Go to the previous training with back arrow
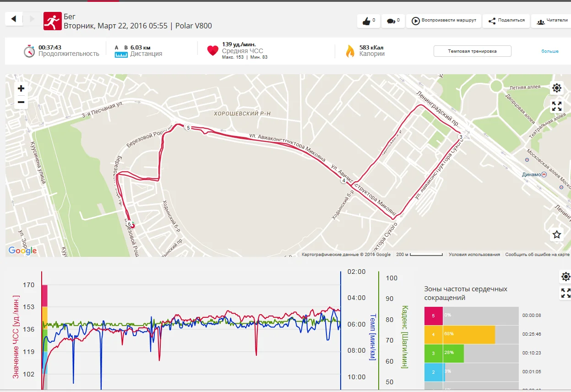 [x=14, y=19]
